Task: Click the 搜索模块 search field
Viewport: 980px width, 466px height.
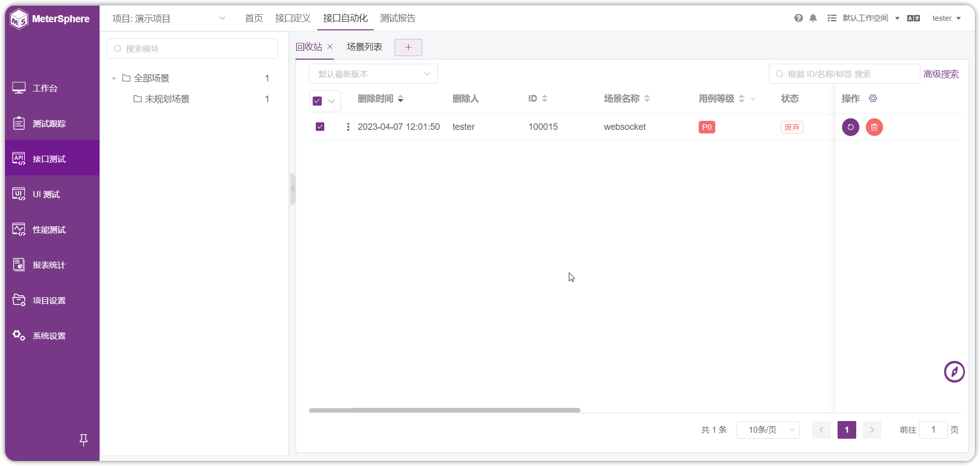Action: pos(192,49)
